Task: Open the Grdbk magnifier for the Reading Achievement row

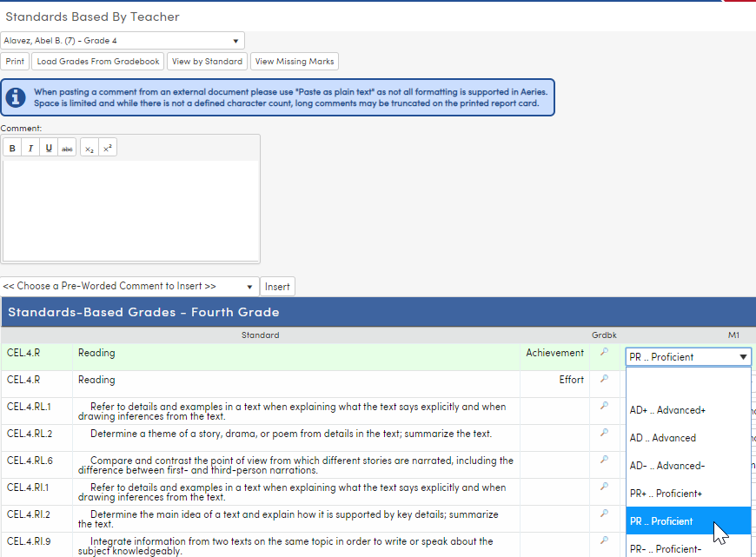Action: (x=604, y=353)
